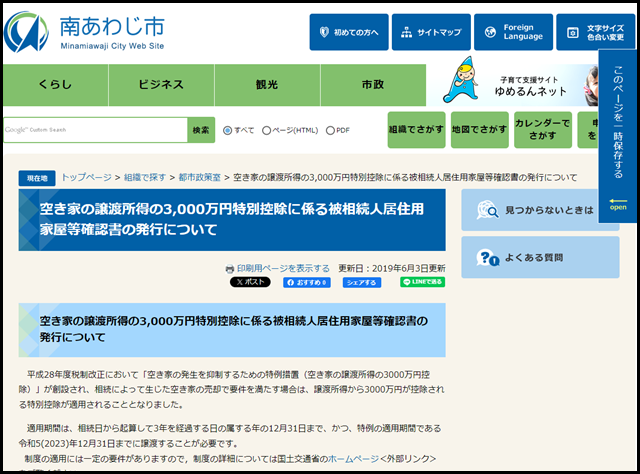Open 文字サイズ・色合い変更 settings

(596, 32)
